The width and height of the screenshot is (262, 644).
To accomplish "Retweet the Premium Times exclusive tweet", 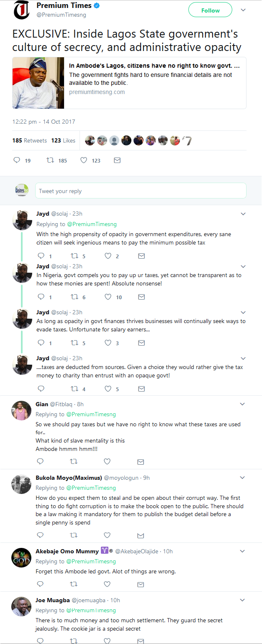I will click(50, 160).
